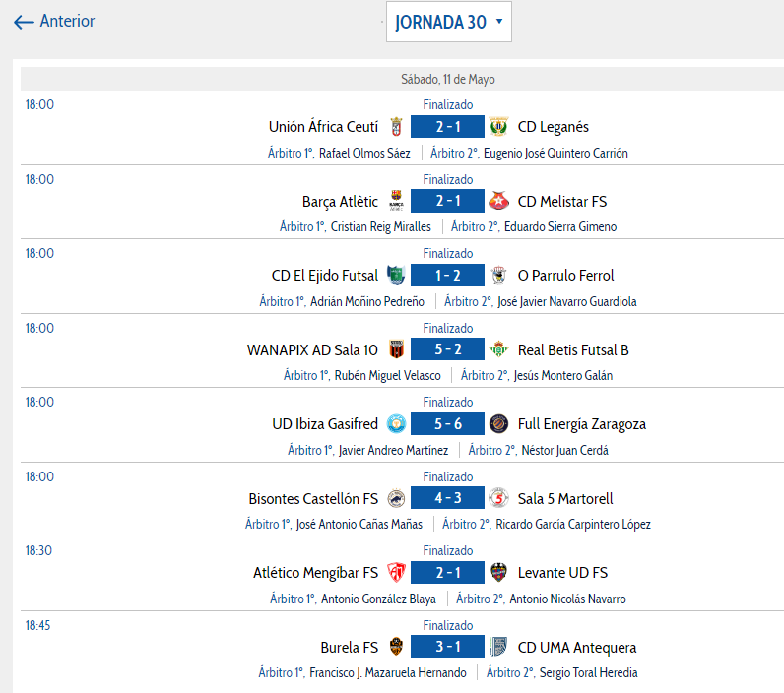Click the Unión África Ceutí team crest

397,127
